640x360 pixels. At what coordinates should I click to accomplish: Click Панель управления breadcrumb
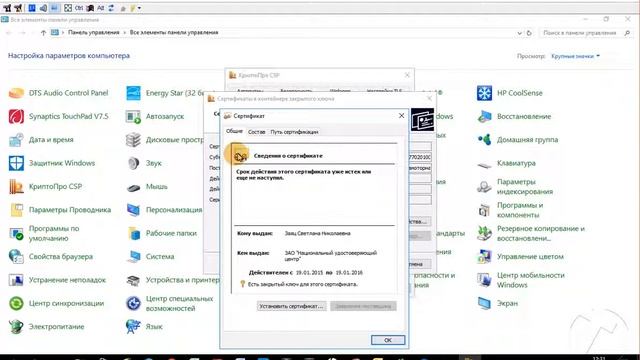[93, 32]
